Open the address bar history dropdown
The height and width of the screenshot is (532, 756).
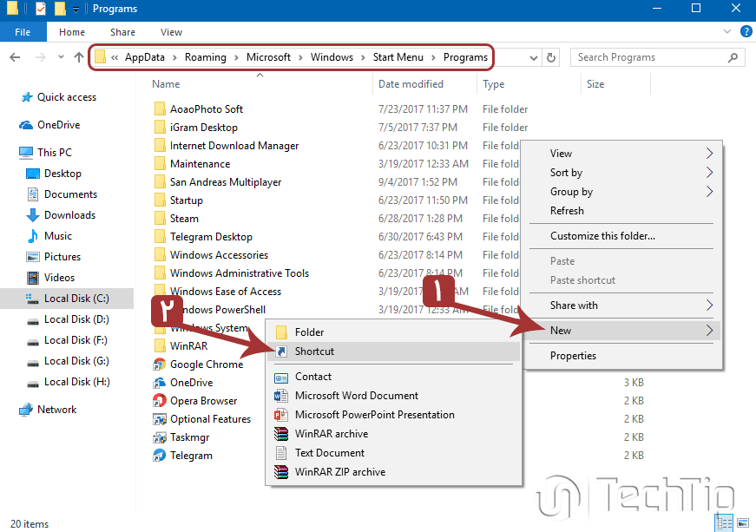click(x=533, y=58)
